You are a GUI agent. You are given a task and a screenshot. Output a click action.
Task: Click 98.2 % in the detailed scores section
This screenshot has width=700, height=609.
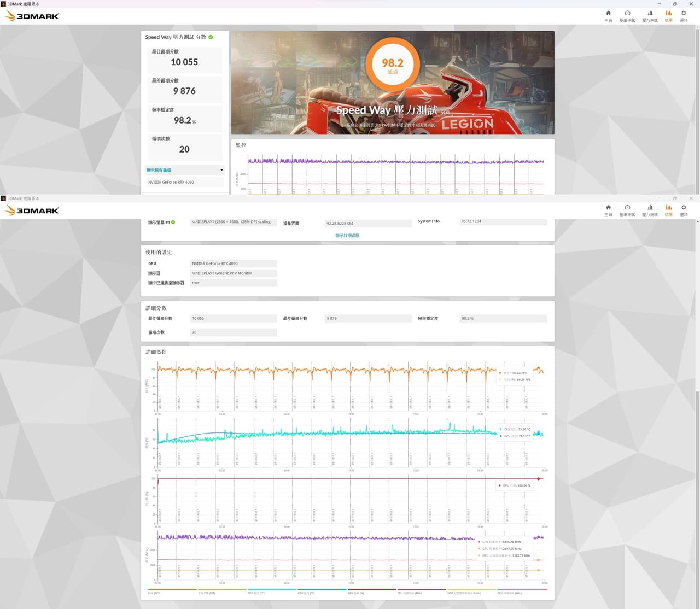coord(503,318)
